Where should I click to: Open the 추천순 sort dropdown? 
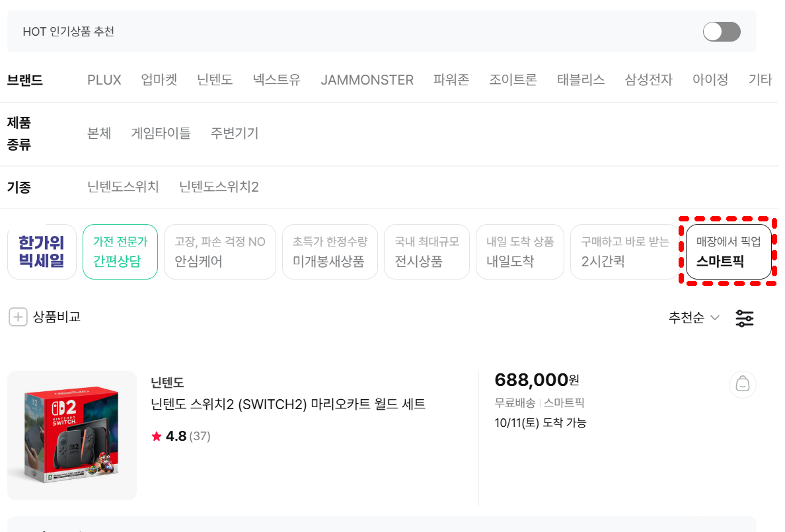(693, 318)
